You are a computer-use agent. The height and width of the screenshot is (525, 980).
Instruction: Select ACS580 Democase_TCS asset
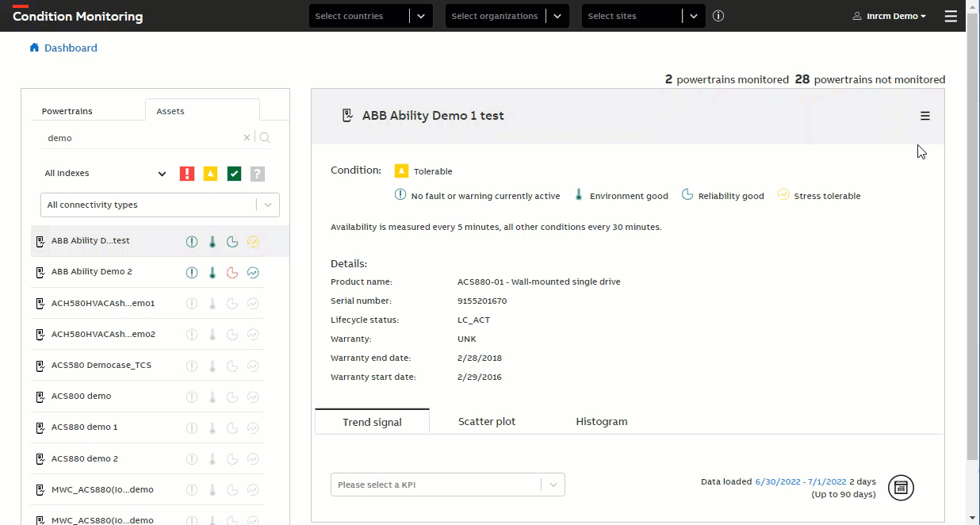tap(101, 365)
